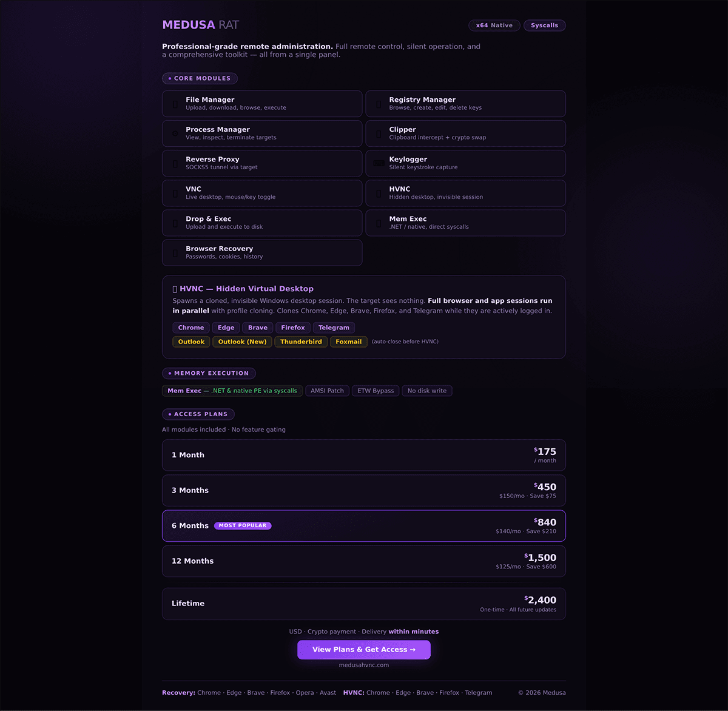Open the medusahvnc.com link
The height and width of the screenshot is (711, 728).
click(364, 665)
